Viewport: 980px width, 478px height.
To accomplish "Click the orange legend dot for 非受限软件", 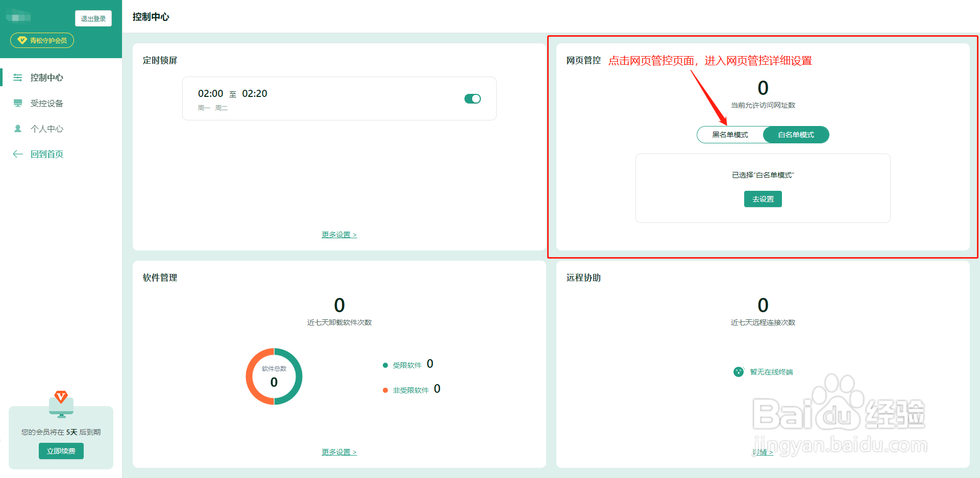I will click(x=385, y=390).
